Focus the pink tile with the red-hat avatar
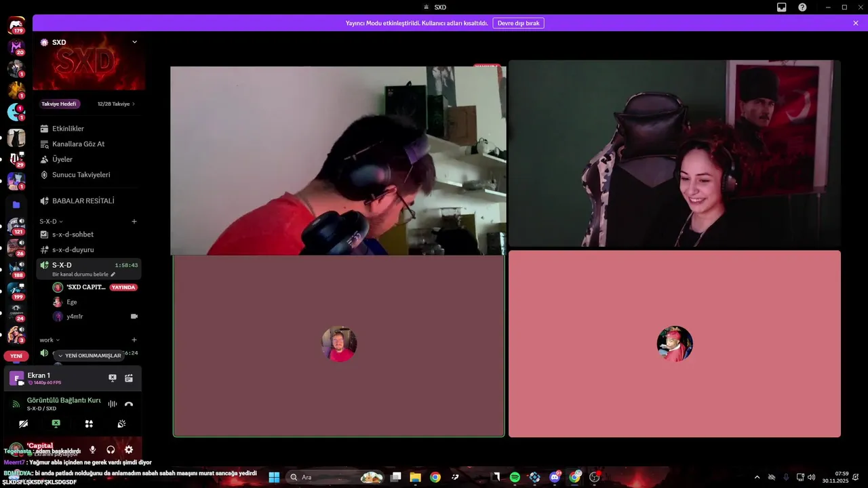Viewport: 868px width, 488px height. coord(675,344)
